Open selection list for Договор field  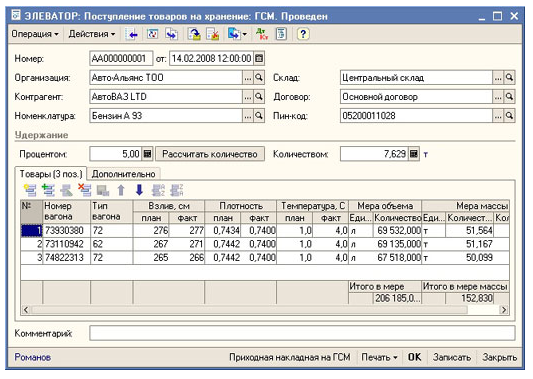coord(498,97)
